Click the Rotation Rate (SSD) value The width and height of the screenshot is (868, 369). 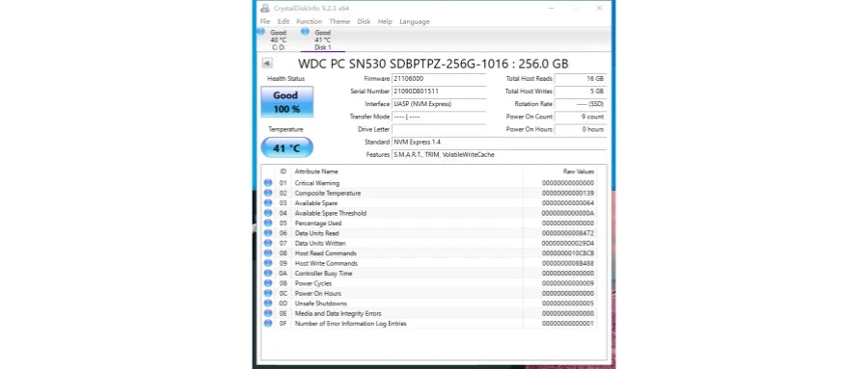pyautogui.click(x=581, y=104)
